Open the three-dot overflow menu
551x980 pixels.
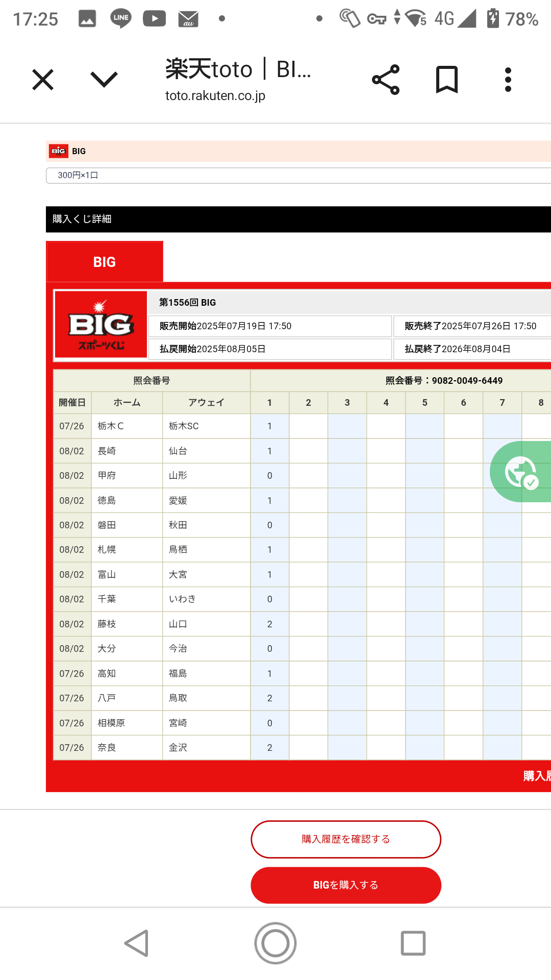coord(508,80)
